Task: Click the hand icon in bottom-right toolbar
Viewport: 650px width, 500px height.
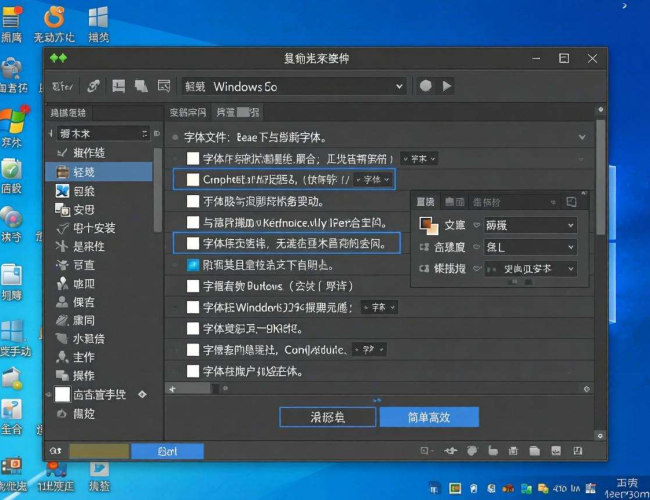Action: tap(492, 451)
